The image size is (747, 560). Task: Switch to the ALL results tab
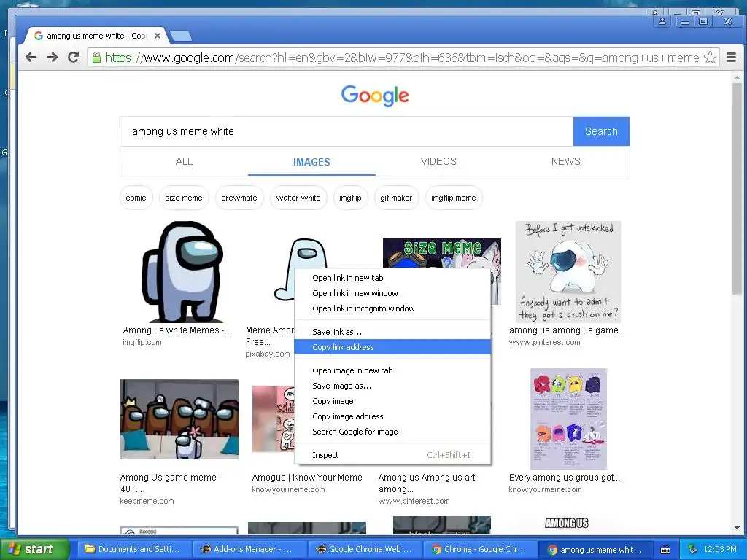click(184, 161)
